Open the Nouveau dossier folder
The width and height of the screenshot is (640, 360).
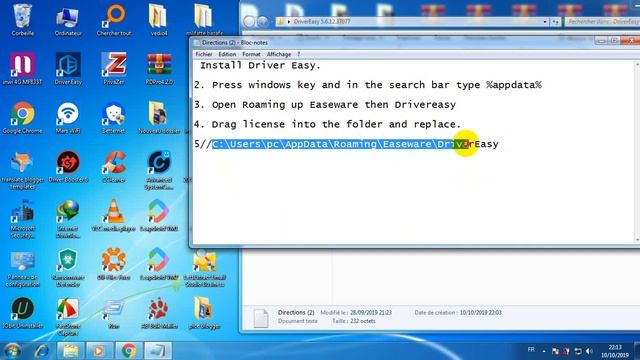(x=159, y=118)
